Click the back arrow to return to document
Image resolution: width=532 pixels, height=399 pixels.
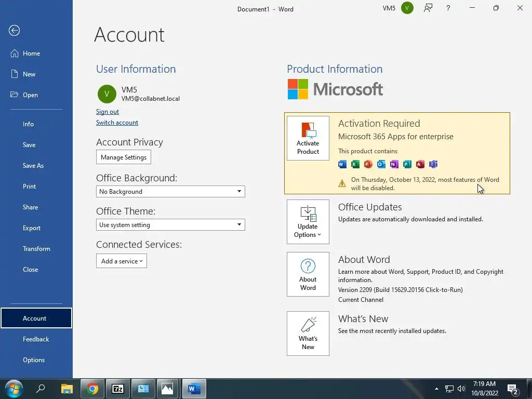click(x=14, y=31)
